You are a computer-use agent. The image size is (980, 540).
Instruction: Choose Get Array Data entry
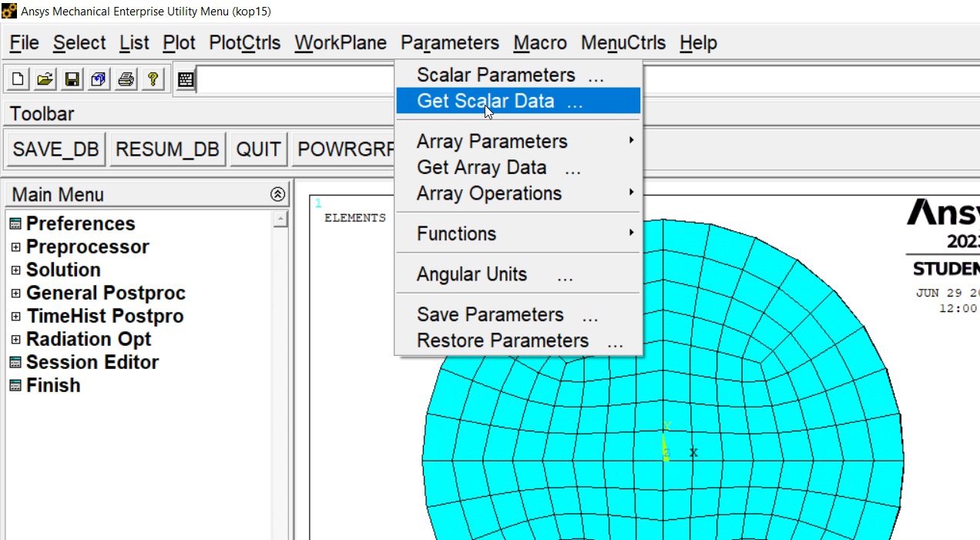tap(519, 168)
